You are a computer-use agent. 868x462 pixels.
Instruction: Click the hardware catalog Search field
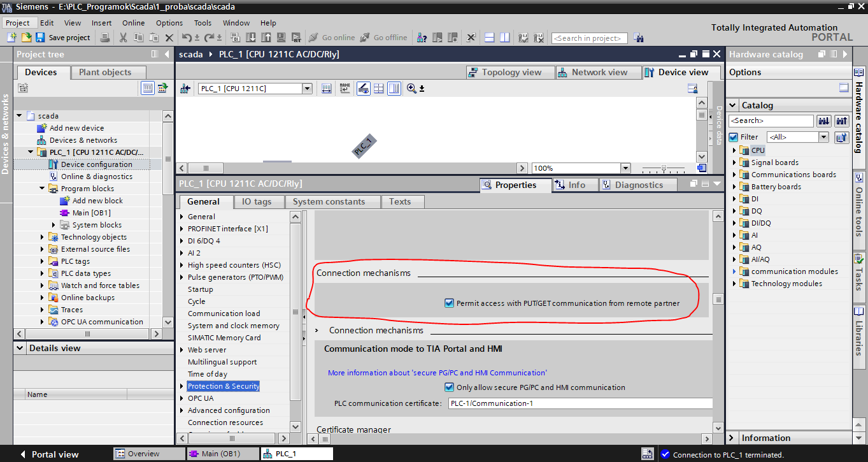[x=771, y=120]
